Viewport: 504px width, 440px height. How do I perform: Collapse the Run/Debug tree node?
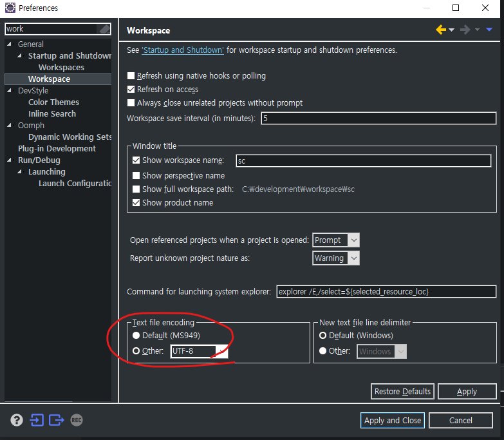pos(9,160)
